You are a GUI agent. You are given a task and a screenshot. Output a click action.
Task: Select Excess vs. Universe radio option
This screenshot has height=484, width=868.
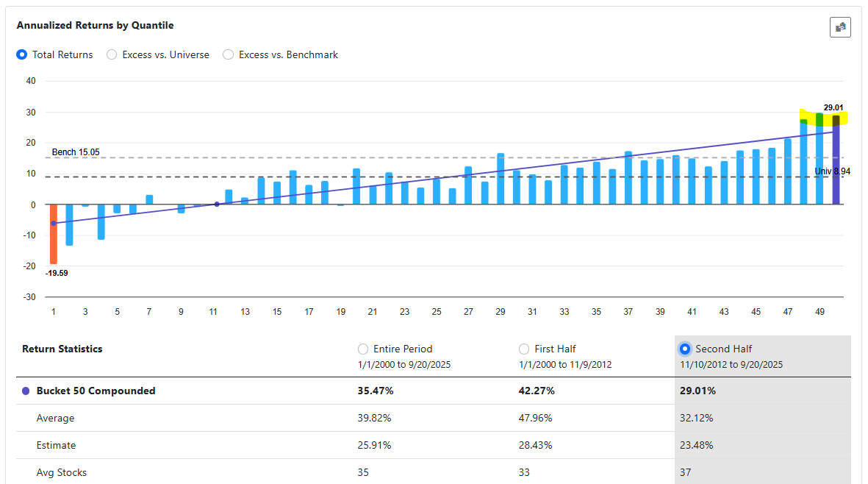tap(112, 55)
